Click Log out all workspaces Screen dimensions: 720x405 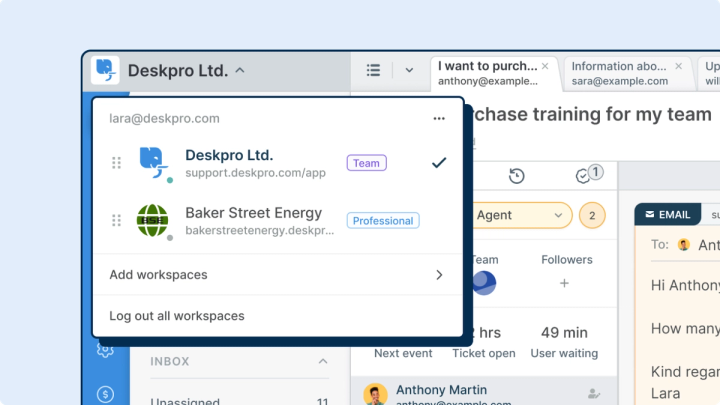coord(177,316)
